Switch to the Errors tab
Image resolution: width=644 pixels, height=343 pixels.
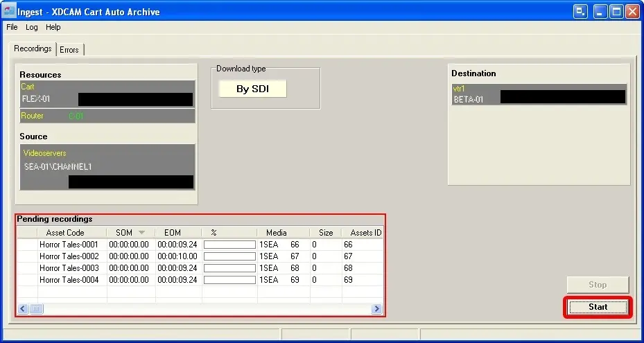pos(69,50)
